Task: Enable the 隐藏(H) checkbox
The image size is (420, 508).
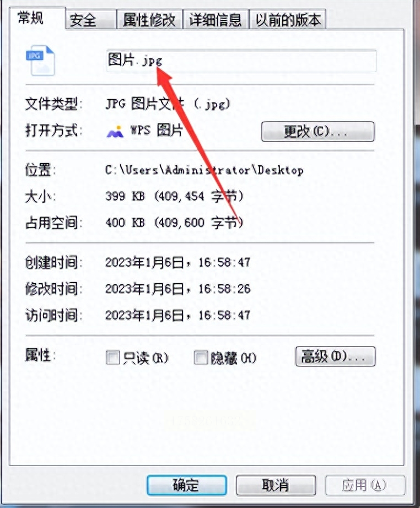Action: 201,358
